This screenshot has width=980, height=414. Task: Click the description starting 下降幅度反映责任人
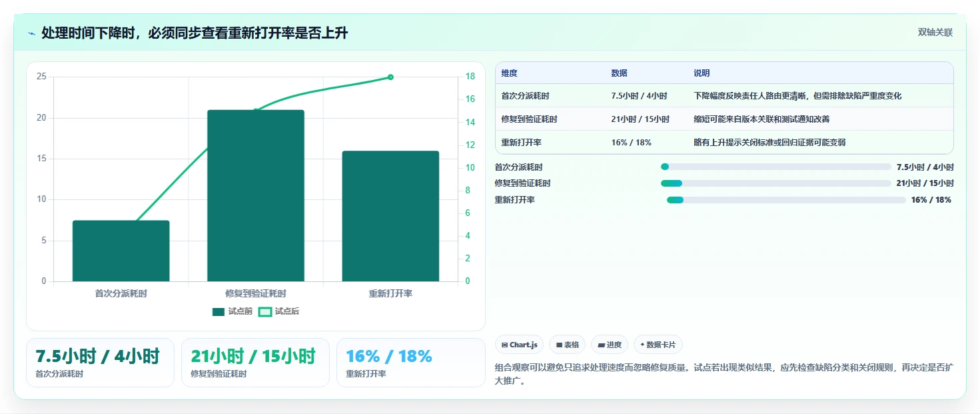pyautogui.click(x=797, y=96)
